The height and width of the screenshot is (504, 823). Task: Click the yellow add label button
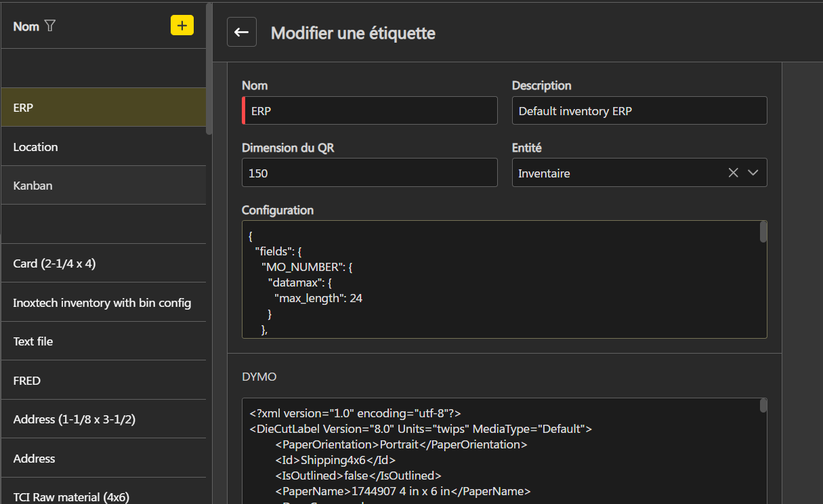(x=182, y=25)
